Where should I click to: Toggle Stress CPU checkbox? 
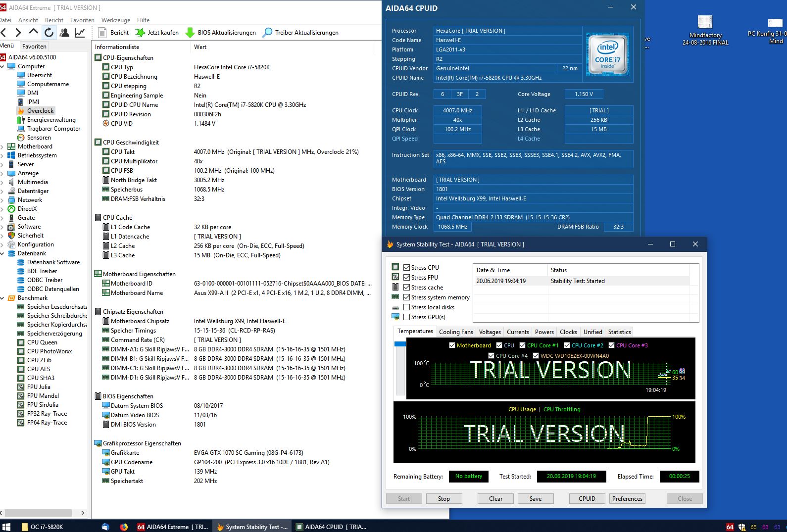[406, 267]
